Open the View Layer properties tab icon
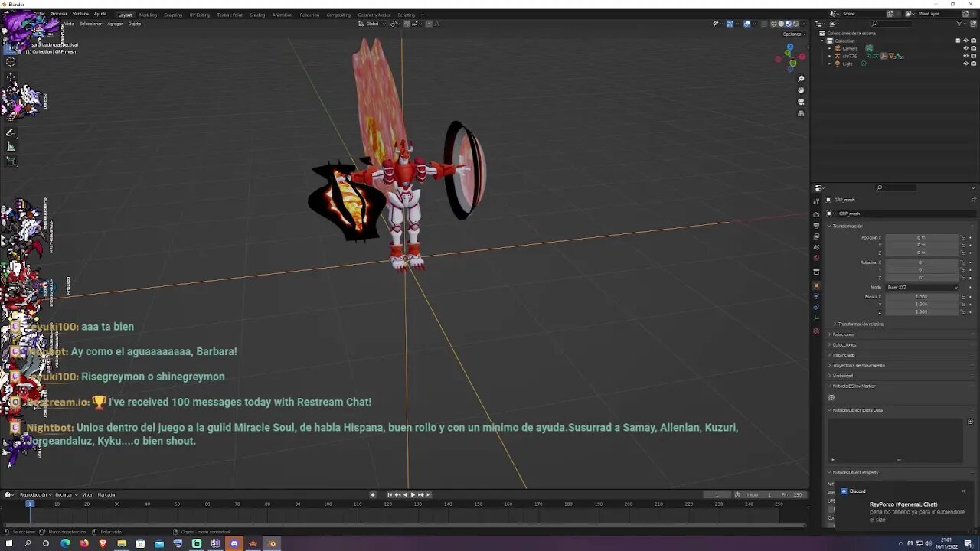Image resolution: width=980 pixels, height=551 pixels. tap(816, 236)
